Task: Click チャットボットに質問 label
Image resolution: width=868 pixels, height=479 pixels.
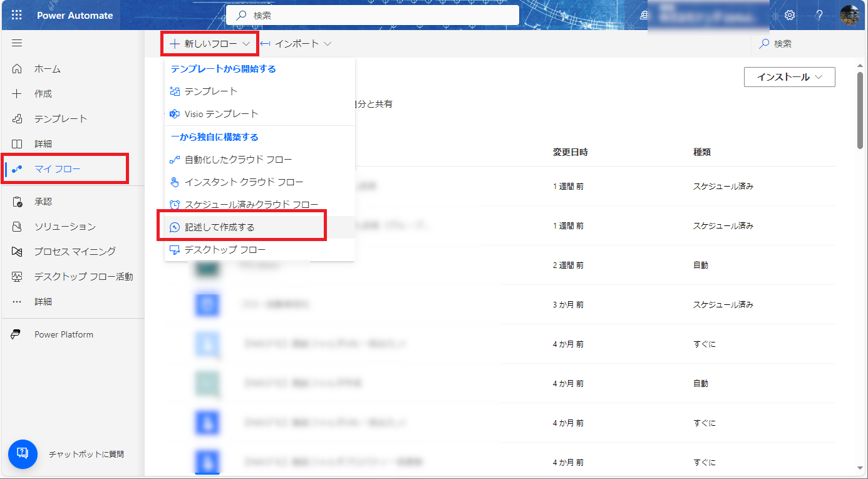Action: click(86, 454)
